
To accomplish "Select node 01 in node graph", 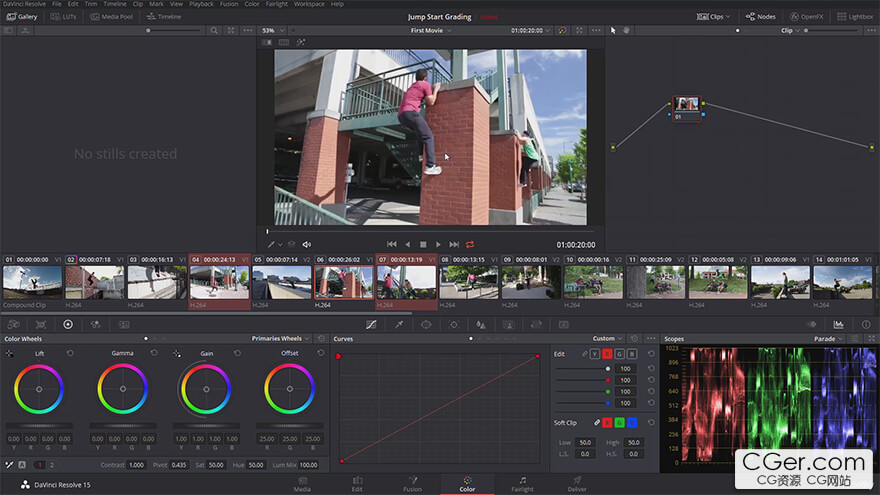I will pos(686,108).
